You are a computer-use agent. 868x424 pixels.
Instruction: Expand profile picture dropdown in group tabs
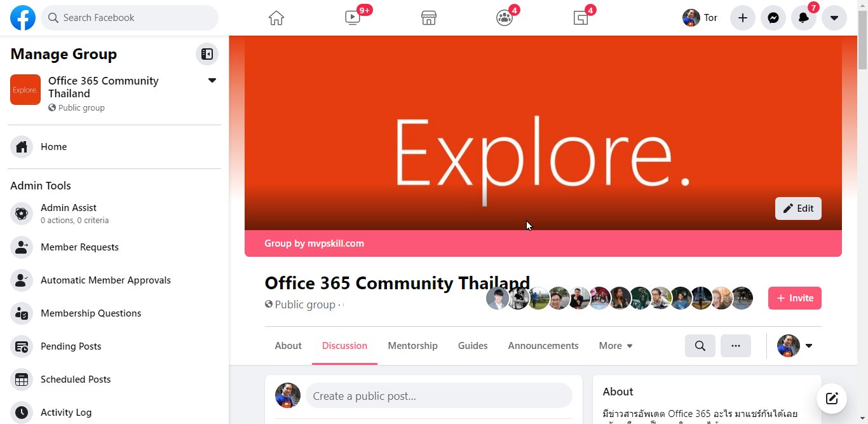[x=795, y=346]
